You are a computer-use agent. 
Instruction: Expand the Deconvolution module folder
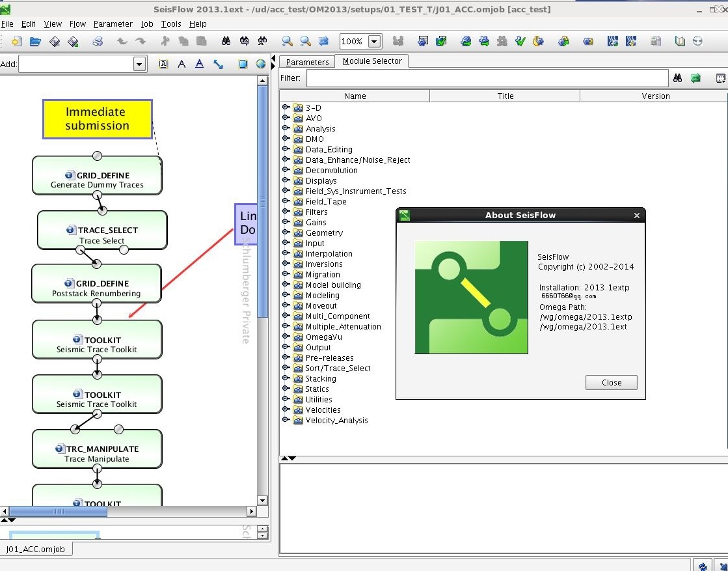[x=286, y=170]
